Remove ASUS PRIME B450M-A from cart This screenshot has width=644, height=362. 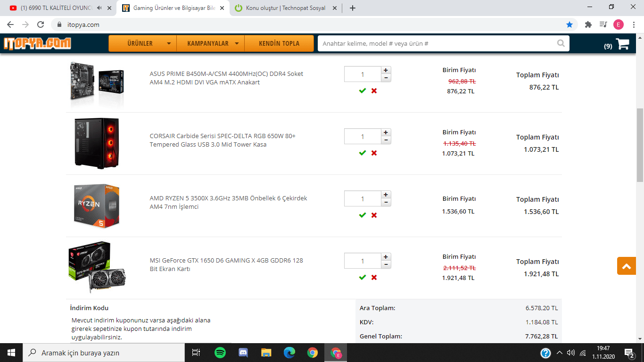point(374,90)
